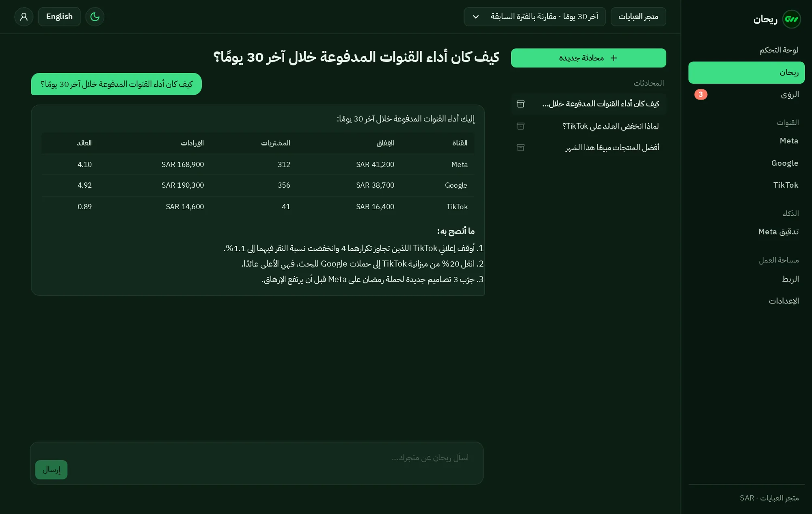
Task: Archive the كيف كان أداء القنوات conversation
Action: pyautogui.click(x=520, y=104)
